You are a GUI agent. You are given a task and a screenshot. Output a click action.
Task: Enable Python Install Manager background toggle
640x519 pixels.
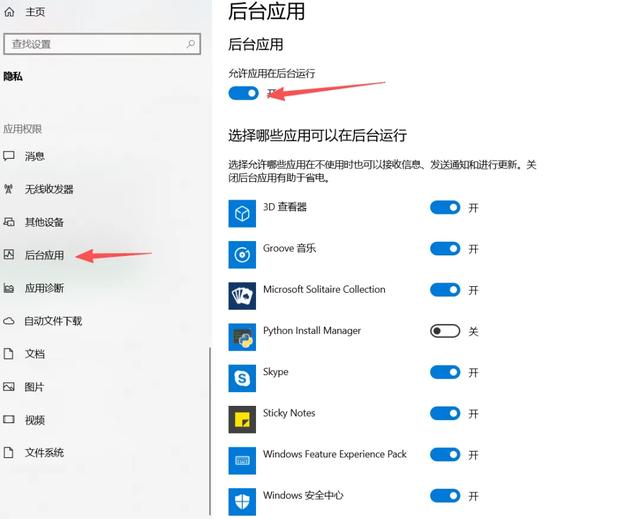click(x=445, y=331)
